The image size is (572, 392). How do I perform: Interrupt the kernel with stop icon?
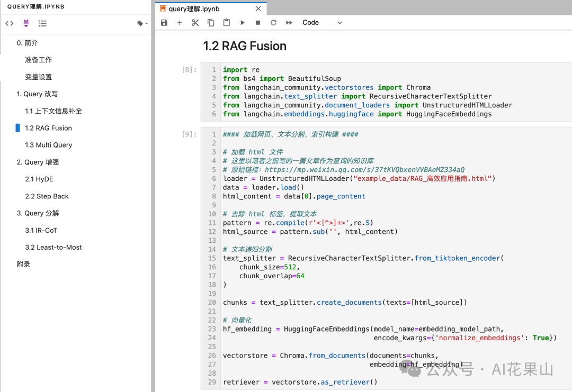click(x=258, y=23)
